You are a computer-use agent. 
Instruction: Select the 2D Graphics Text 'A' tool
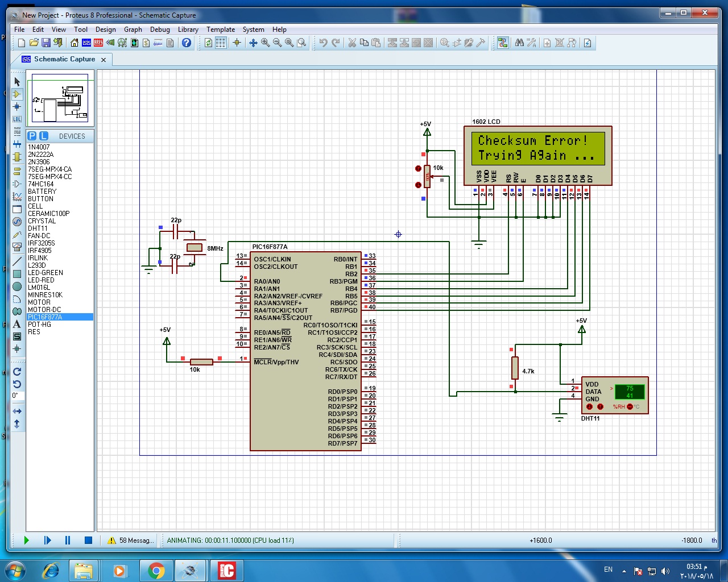click(x=17, y=324)
